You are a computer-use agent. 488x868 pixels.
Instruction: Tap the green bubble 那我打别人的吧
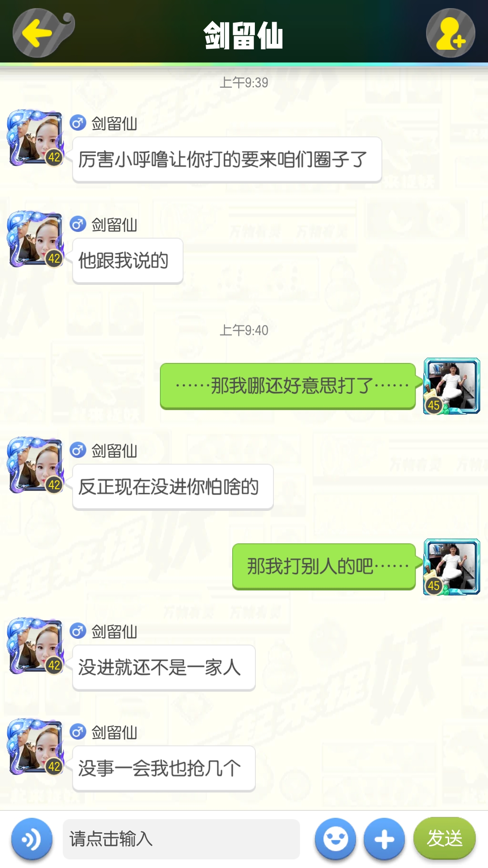(324, 566)
